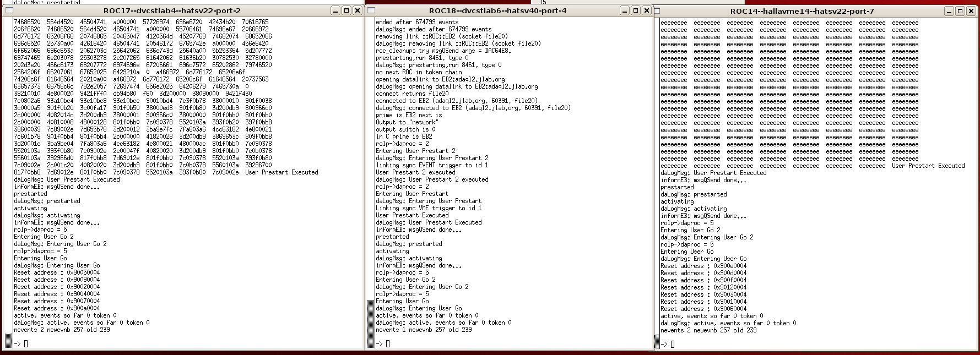Viewport: 980px width, 355px height.
Task: Click the scrollbar thumb in ROC17 window
Action: pos(8,341)
